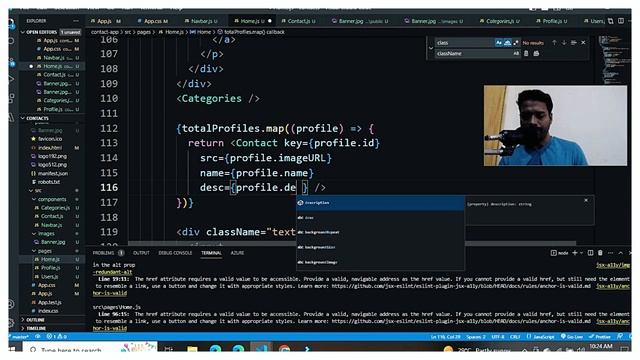Viewport: 640px width, 360px height.
Task: Open manifest.json in the explorer tree
Action: tap(53, 173)
